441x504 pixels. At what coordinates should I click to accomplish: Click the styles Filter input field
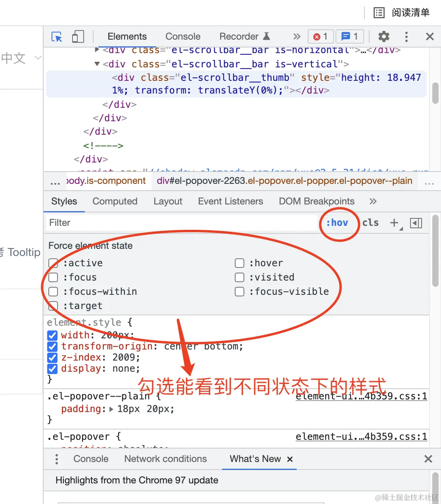(182, 223)
